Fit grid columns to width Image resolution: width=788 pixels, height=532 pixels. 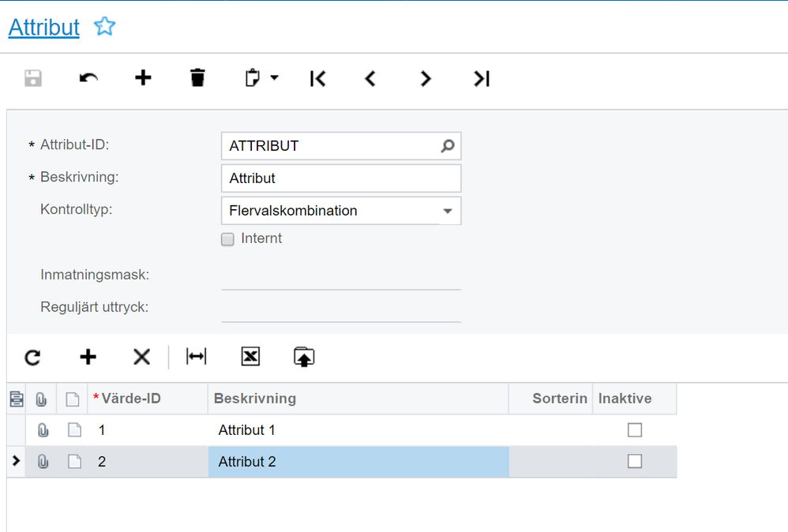pos(196,357)
